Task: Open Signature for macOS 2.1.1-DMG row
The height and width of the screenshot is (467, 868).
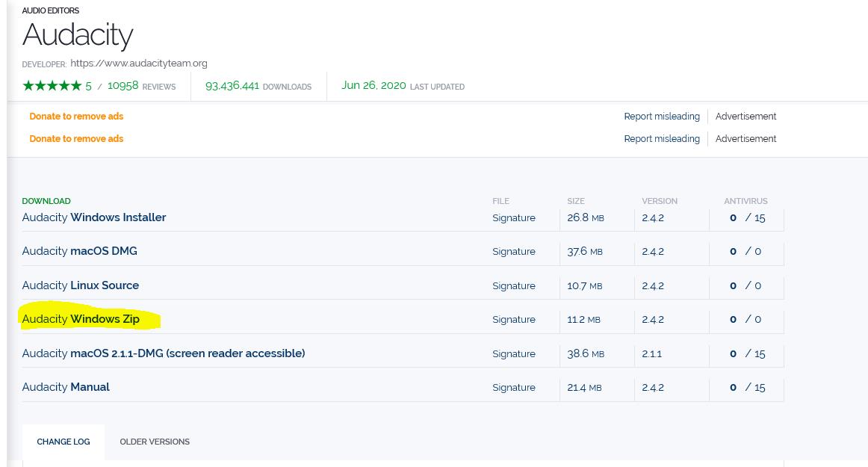Action: (x=514, y=354)
